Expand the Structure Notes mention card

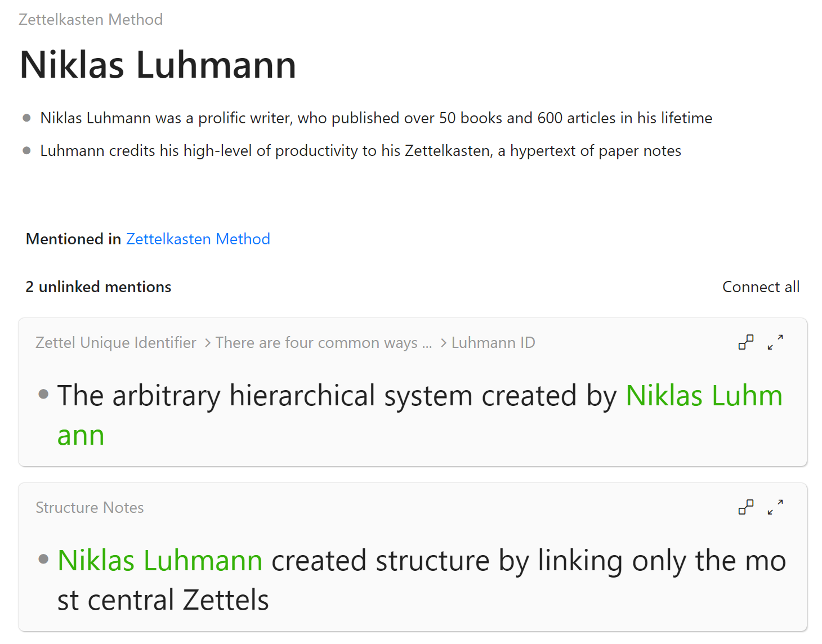tap(775, 507)
